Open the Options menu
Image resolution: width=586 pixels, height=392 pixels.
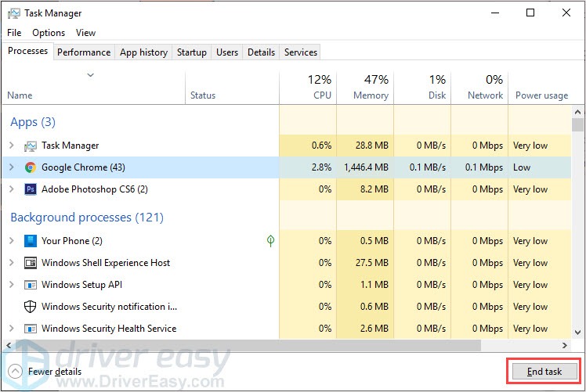click(x=49, y=33)
